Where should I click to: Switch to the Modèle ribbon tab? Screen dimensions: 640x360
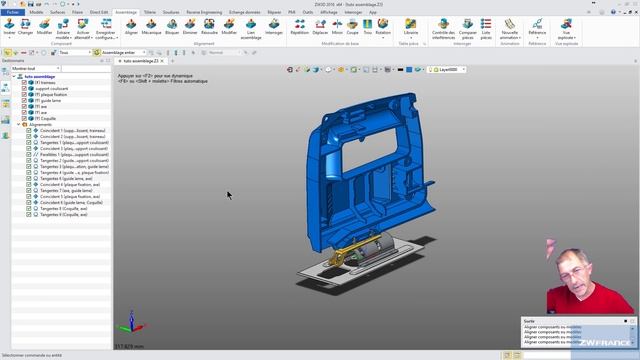(36, 12)
